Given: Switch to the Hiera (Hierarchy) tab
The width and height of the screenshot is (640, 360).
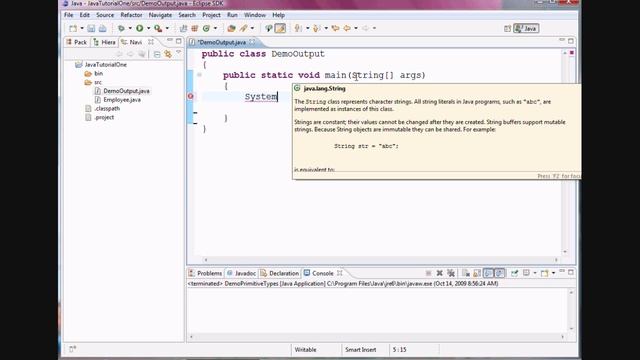Looking at the screenshot, I should [104, 42].
